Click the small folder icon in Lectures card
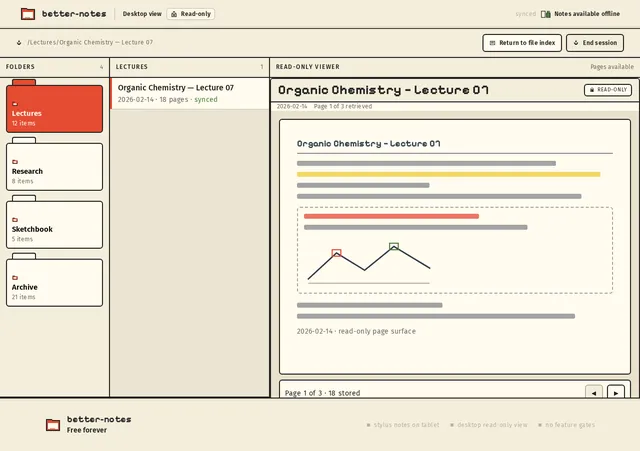 point(15,104)
